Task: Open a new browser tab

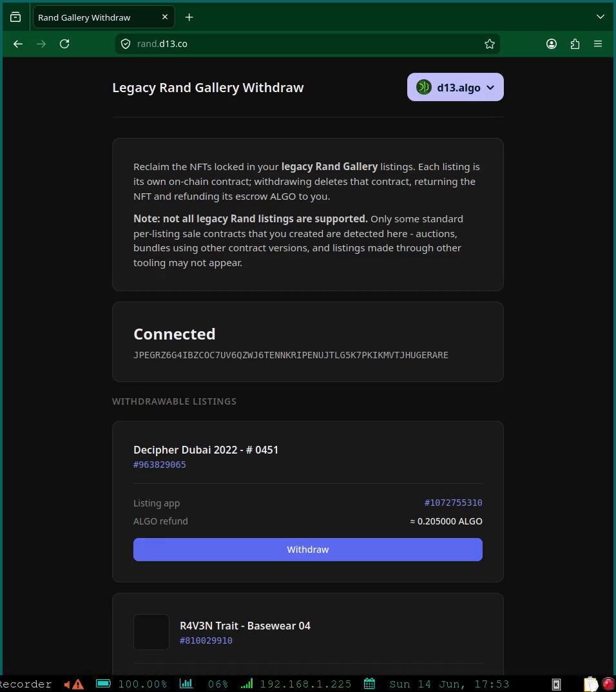Action: (x=189, y=17)
